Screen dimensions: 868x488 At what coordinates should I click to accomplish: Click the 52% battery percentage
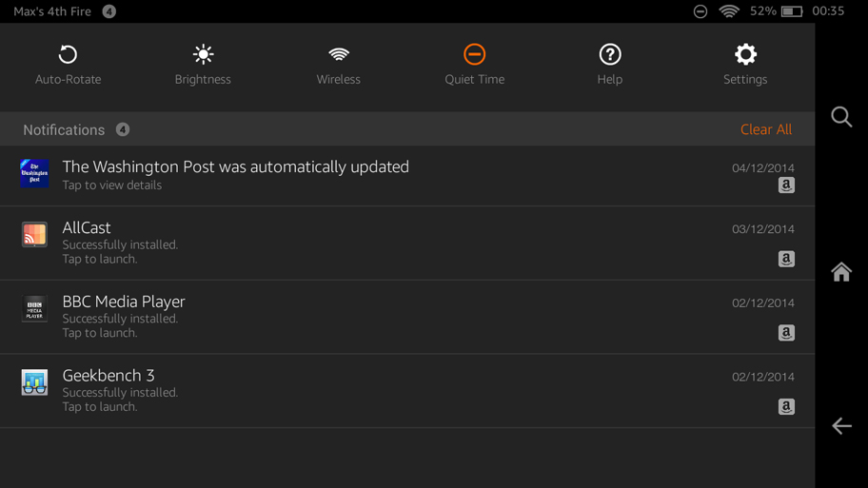click(x=762, y=11)
